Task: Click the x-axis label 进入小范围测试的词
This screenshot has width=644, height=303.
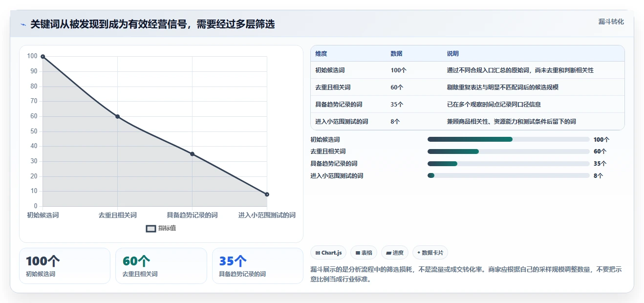Action: pyautogui.click(x=267, y=215)
